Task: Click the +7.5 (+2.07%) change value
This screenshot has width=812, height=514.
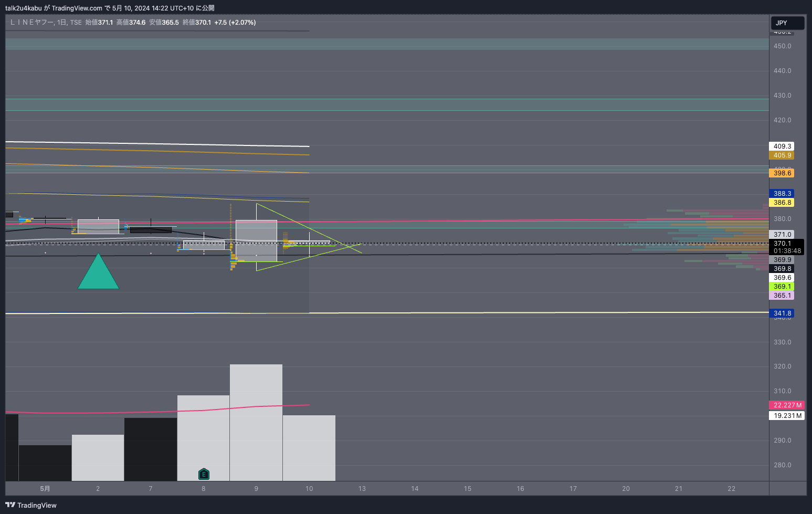Action: [235, 23]
